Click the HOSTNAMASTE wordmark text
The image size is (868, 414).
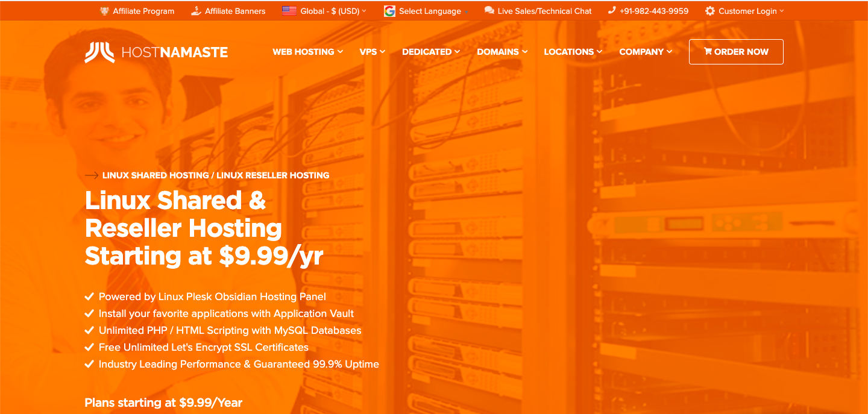click(175, 52)
